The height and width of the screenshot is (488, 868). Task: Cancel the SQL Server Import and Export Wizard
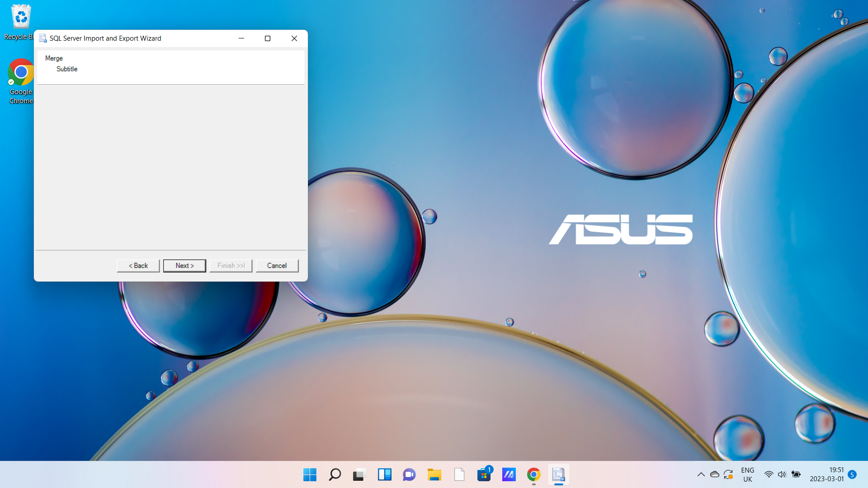(x=277, y=266)
